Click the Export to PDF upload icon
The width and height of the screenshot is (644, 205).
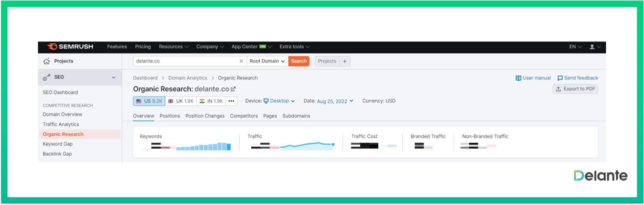coord(559,89)
